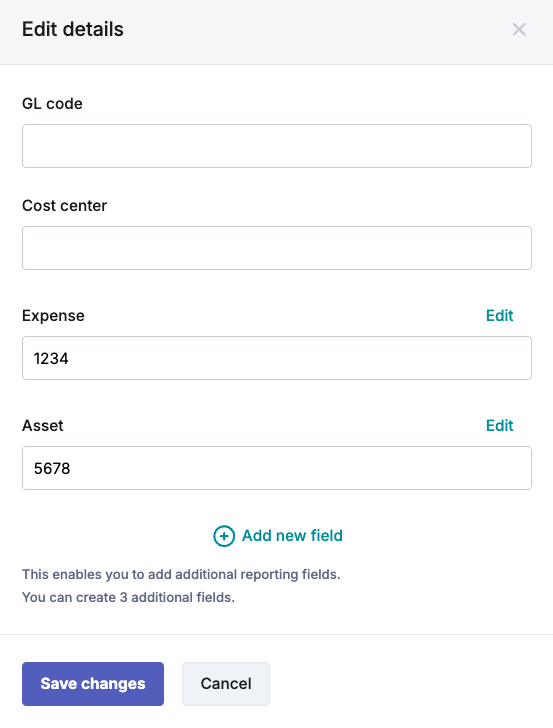Click the 3 additional fields notice
Screen dimensions: 553x728
[x=129, y=597]
